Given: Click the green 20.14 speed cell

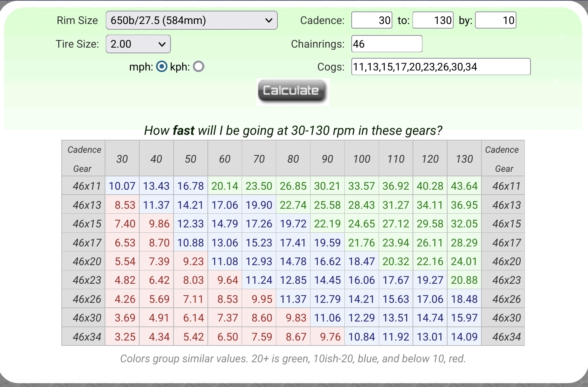Looking at the screenshot, I should [x=225, y=186].
